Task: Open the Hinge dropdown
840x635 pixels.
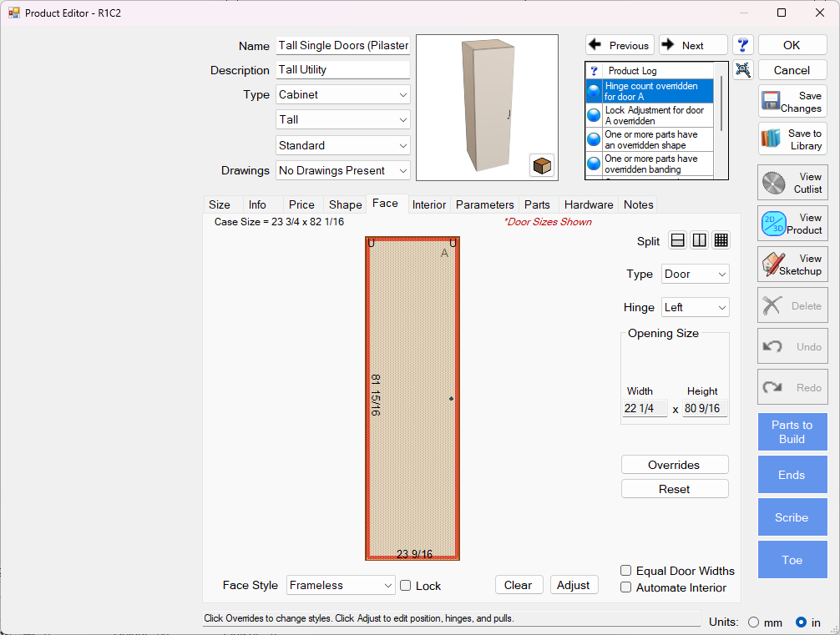Action: click(x=696, y=307)
